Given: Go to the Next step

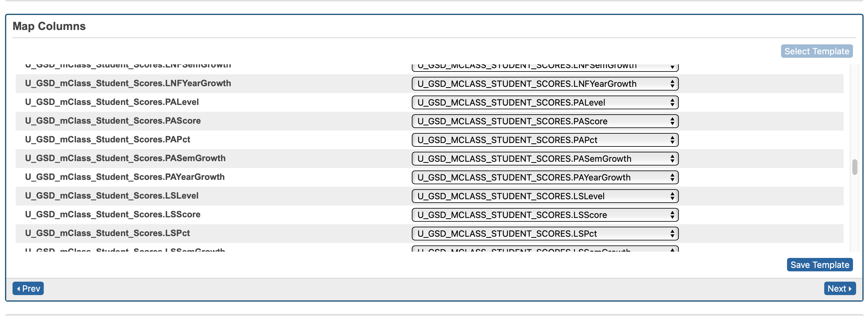Looking at the screenshot, I should tap(839, 289).
